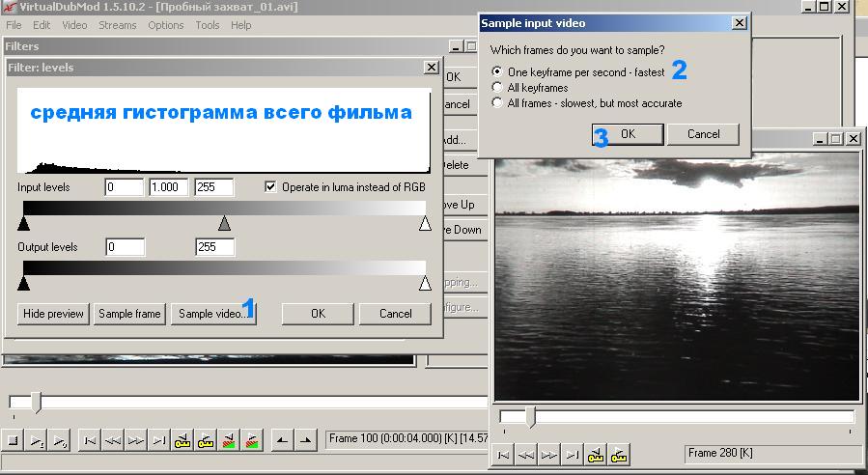Open the Video menu
The height and width of the screenshot is (475, 868).
[74, 25]
